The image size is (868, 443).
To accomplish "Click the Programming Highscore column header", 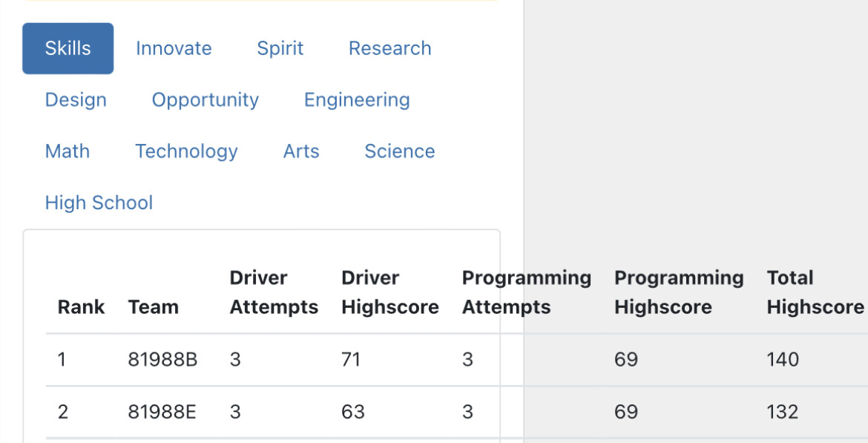I will [x=680, y=292].
